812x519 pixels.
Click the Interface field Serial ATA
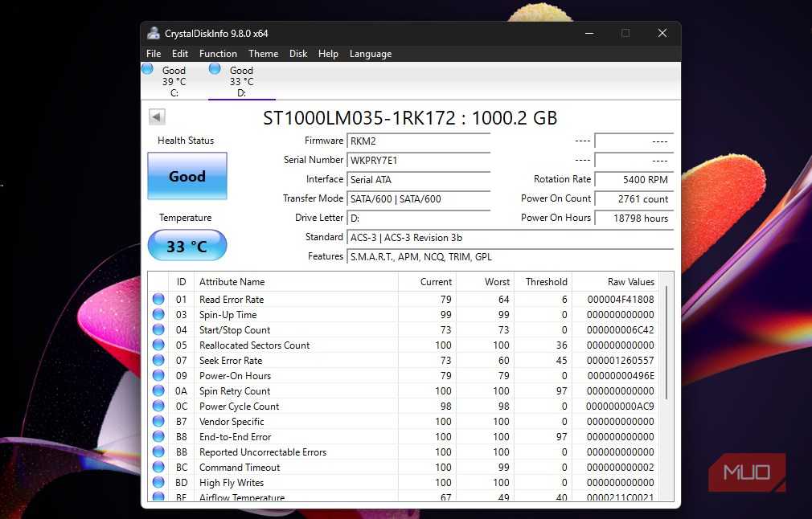pos(418,179)
